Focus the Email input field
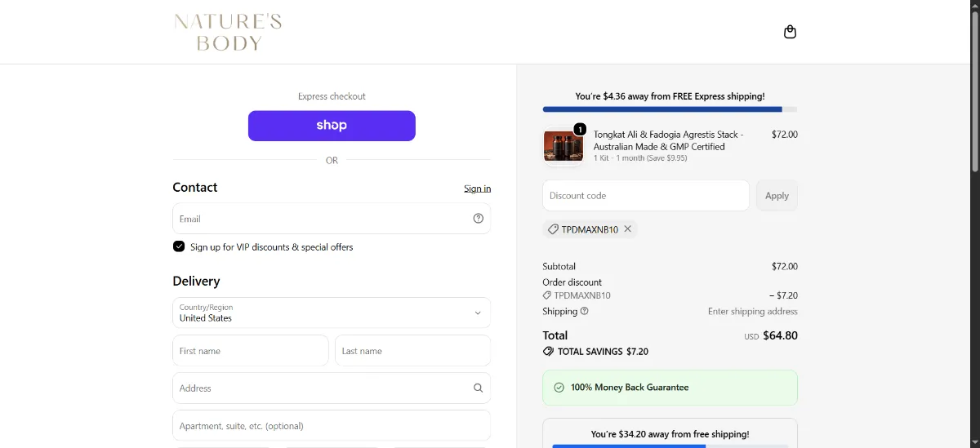Image resolution: width=980 pixels, height=448 pixels. pos(332,219)
